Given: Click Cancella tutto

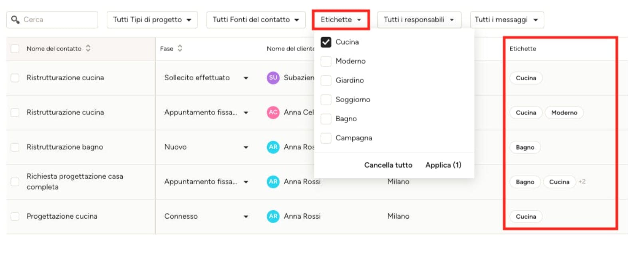Looking at the screenshot, I should [x=388, y=165].
